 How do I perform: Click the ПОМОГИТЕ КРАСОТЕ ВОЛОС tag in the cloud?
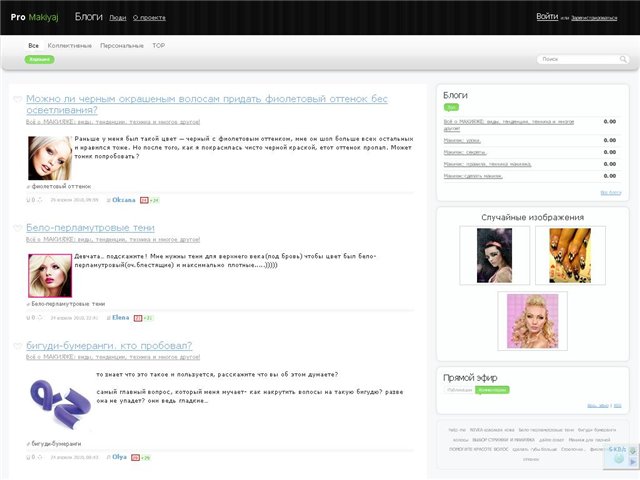[x=478, y=449]
